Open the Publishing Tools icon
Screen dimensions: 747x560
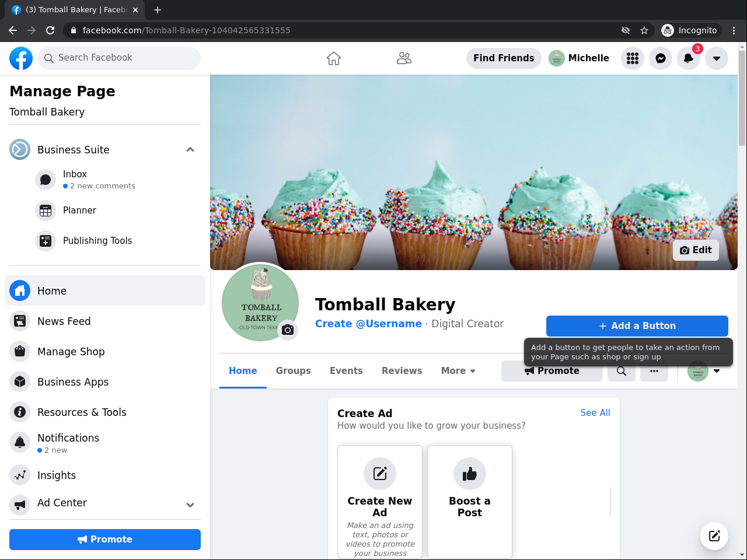[46, 241]
